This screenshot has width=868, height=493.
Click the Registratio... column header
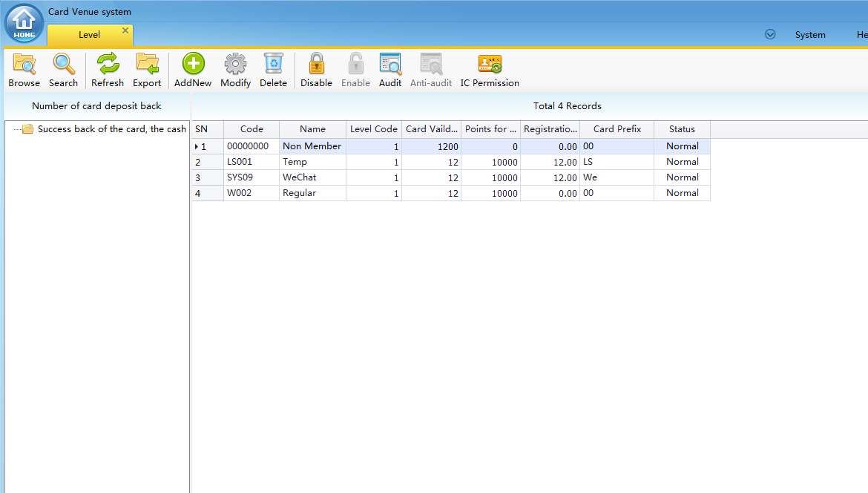tap(550, 129)
